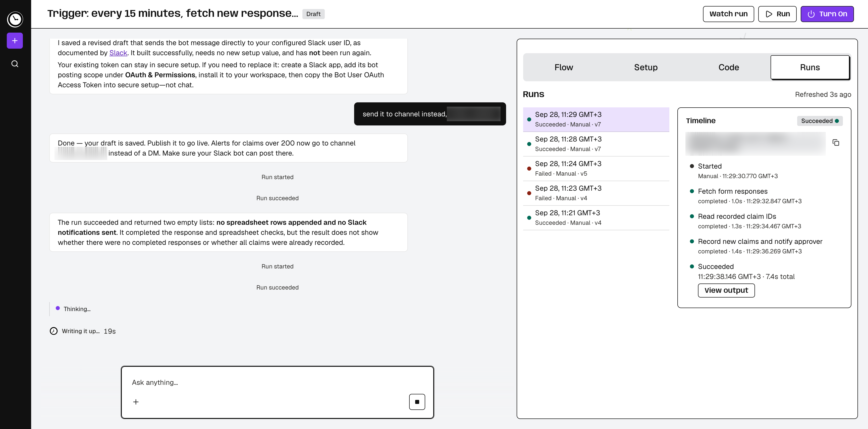Image resolution: width=868 pixels, height=429 pixels.
Task: Select the Runs tab
Action: click(810, 67)
